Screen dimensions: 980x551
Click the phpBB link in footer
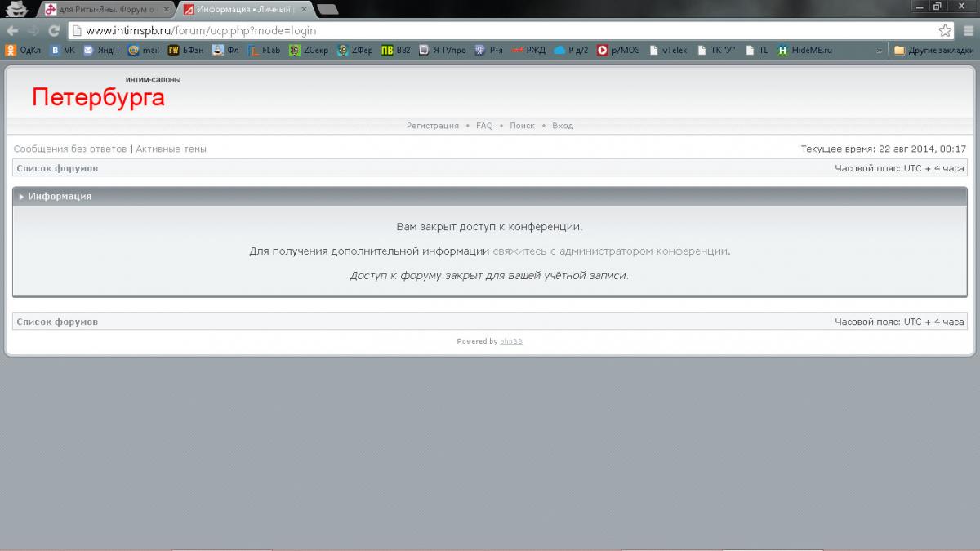[511, 341]
